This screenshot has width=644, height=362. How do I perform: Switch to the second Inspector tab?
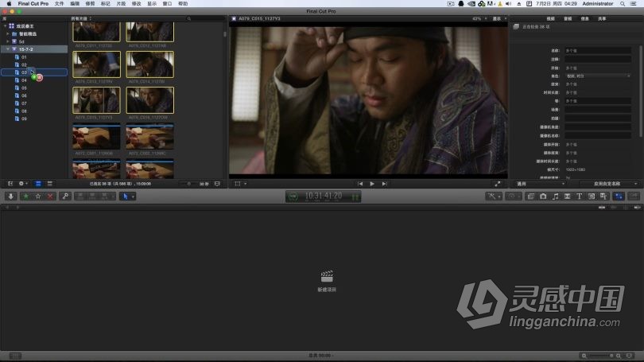(x=568, y=18)
